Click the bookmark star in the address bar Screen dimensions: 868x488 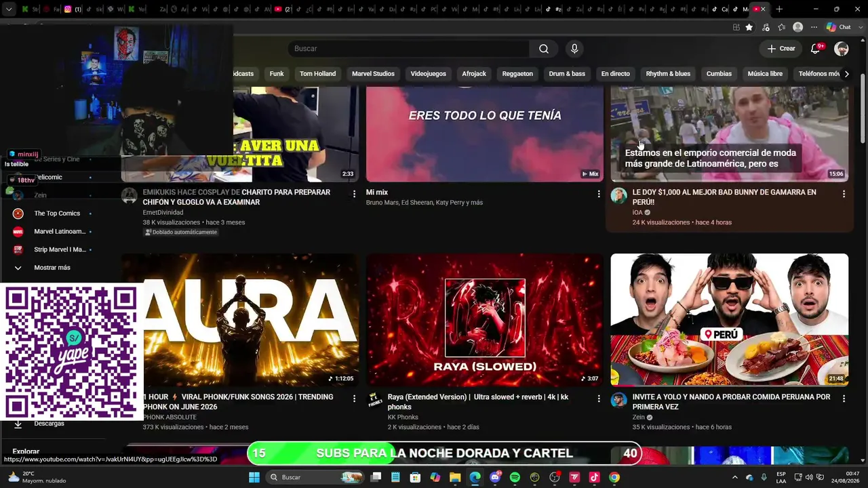pyautogui.click(x=749, y=27)
